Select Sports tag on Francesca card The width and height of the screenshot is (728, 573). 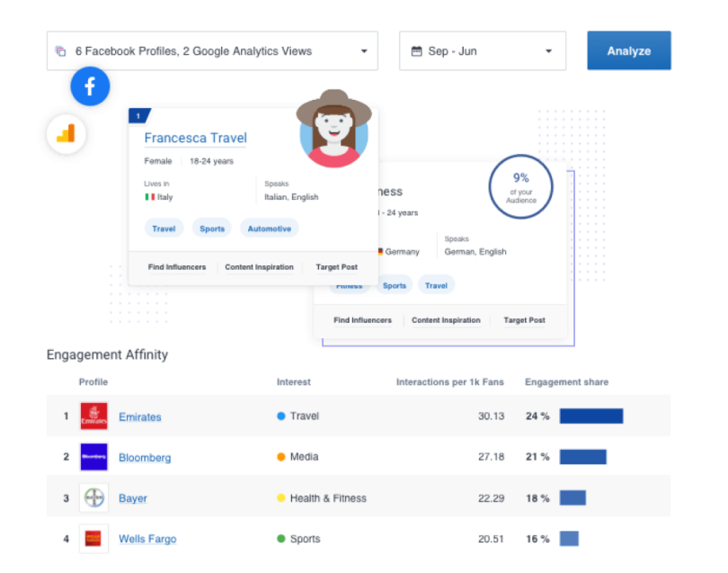click(212, 228)
